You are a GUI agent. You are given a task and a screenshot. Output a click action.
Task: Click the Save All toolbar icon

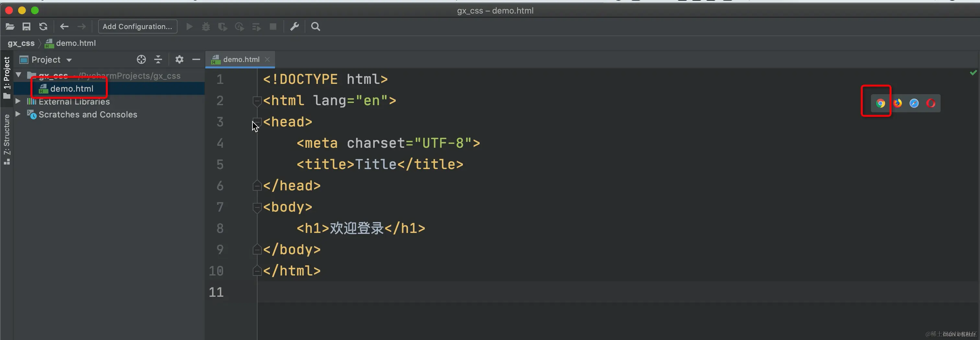coord(26,27)
